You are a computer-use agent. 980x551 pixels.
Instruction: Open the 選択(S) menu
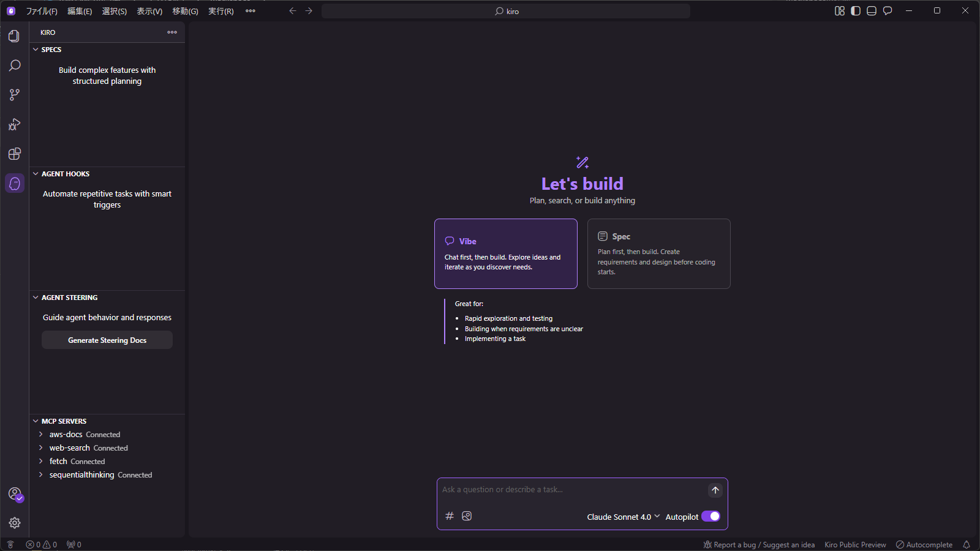(x=115, y=11)
